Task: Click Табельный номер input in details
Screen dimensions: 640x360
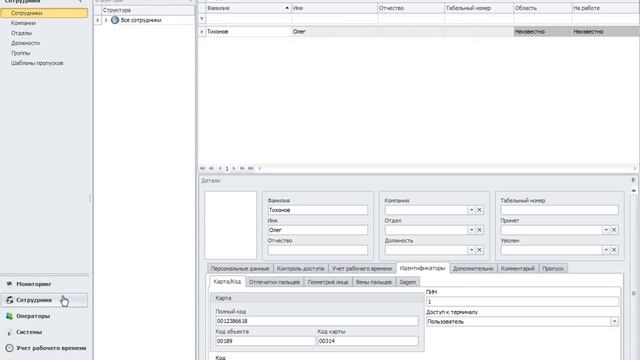Action: [x=559, y=210]
